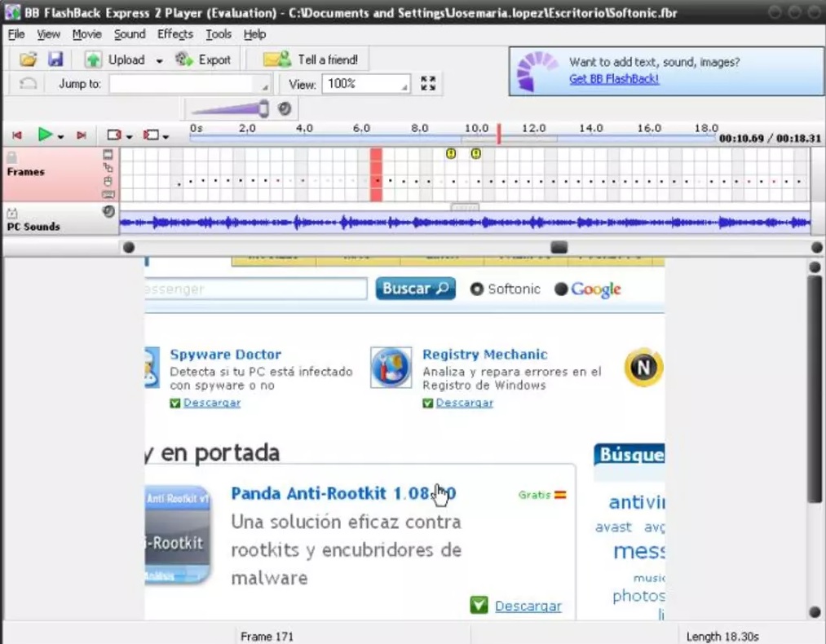
Task: Click the Tell a friend envelope icon
Action: (x=277, y=60)
